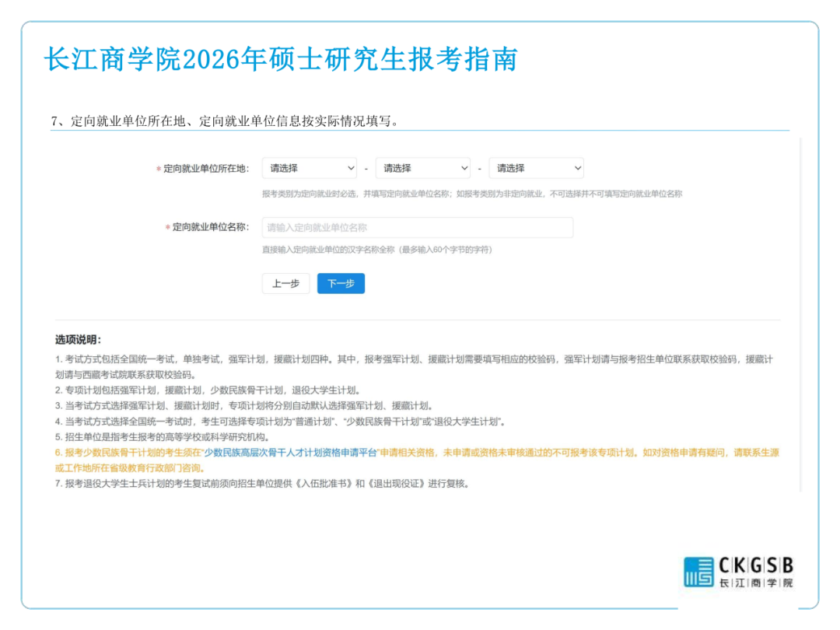Image resolution: width=840 pixels, height=630 pixels.
Task: Open the 少数民族高层次骨干人才计划资格申请平台 link
Action: click(x=290, y=453)
